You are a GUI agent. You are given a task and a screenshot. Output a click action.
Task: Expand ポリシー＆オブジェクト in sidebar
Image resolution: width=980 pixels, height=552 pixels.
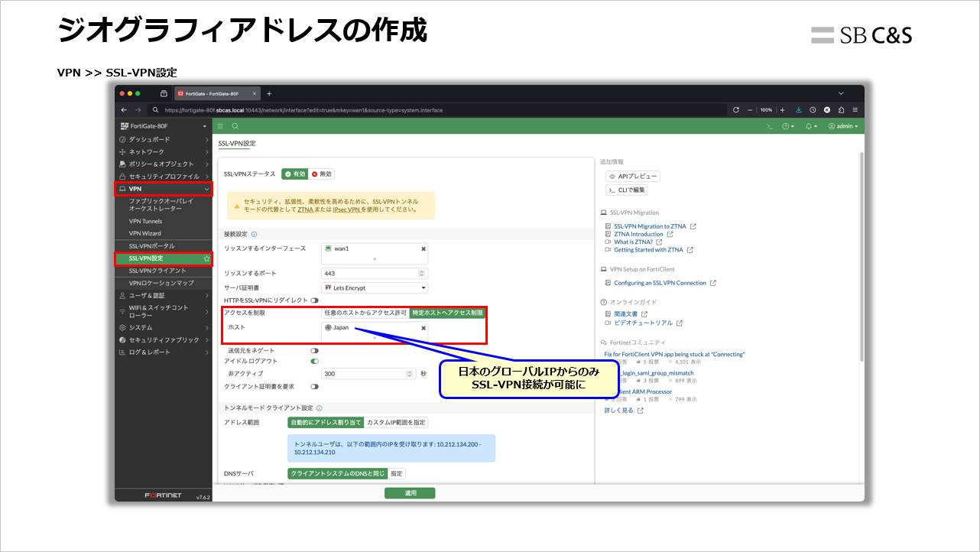[x=164, y=164]
